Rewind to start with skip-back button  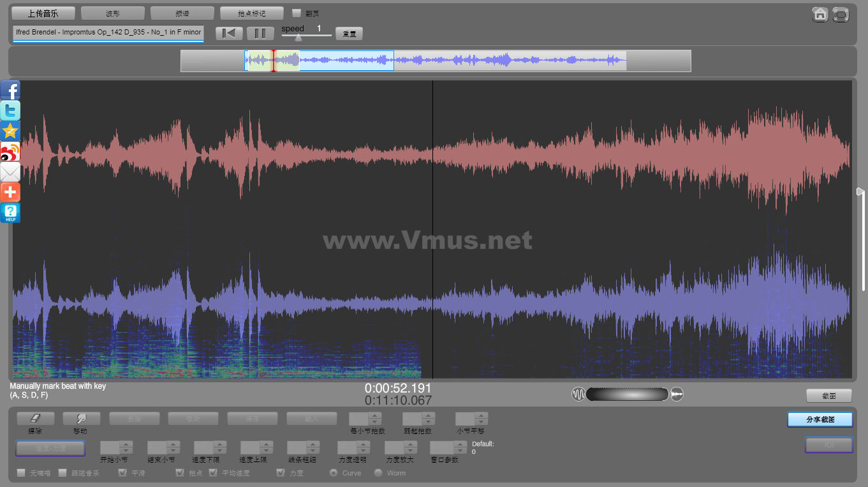pos(229,33)
